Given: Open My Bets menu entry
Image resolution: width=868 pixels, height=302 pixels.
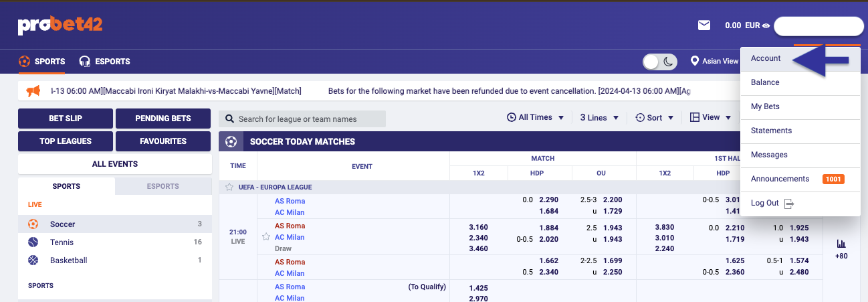Looking at the screenshot, I should tap(765, 106).
